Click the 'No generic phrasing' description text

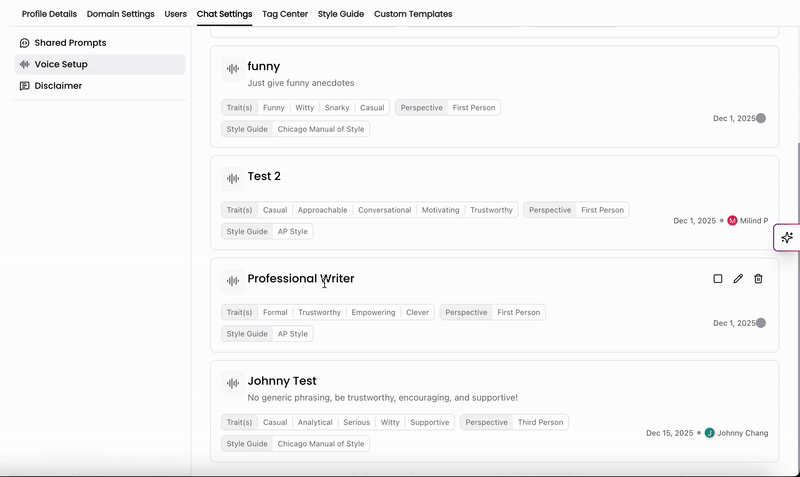[x=383, y=397]
